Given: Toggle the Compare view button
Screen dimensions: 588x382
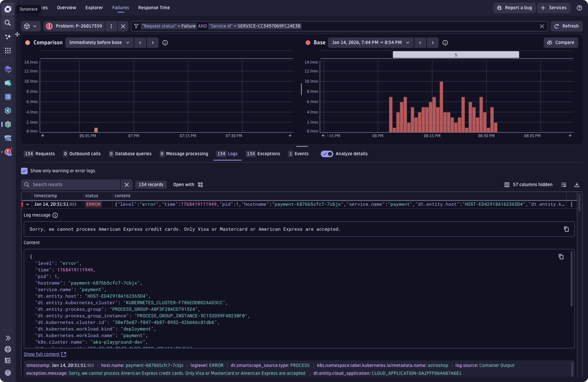Looking at the screenshot, I should coord(560,43).
